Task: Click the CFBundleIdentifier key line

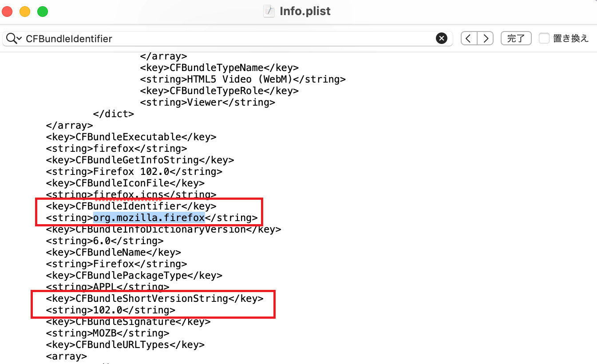Action: click(131, 206)
